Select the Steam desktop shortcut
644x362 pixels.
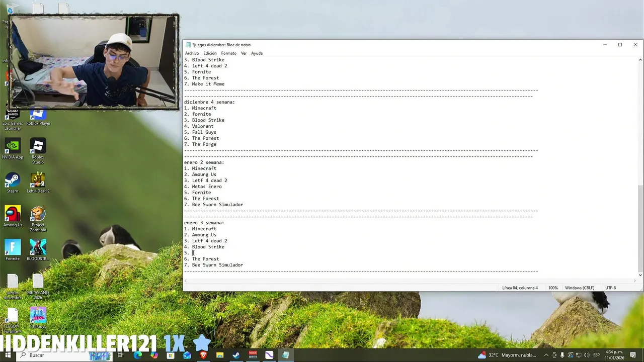tap(13, 183)
